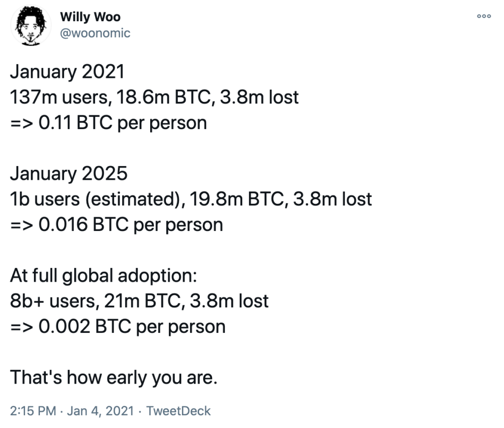Image resolution: width=504 pixels, height=428 pixels.
Task: Click the word 'lost' in the 2021 line
Action: (x=283, y=97)
